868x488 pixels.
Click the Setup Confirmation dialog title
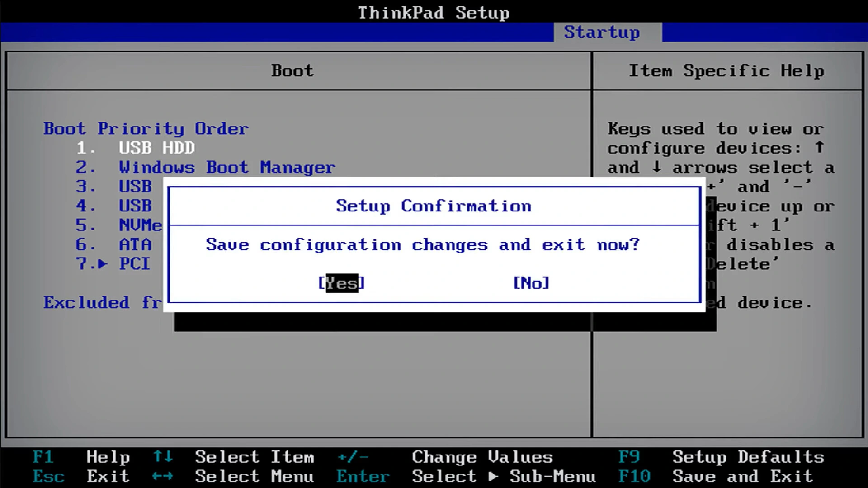tap(434, 206)
